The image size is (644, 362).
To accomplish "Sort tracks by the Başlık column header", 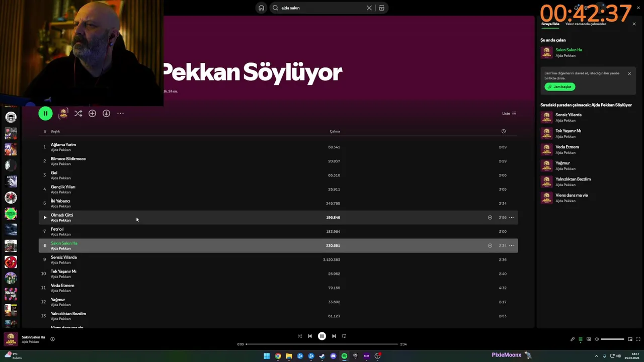I will 55,131.
